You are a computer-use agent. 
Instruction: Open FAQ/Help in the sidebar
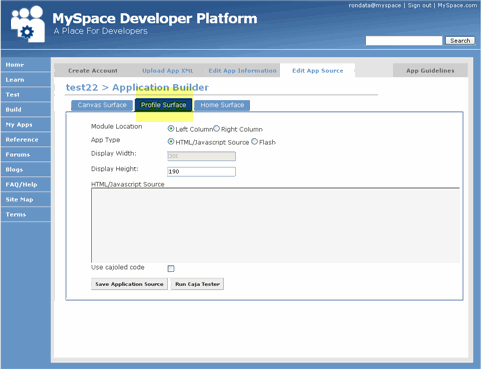click(26, 185)
